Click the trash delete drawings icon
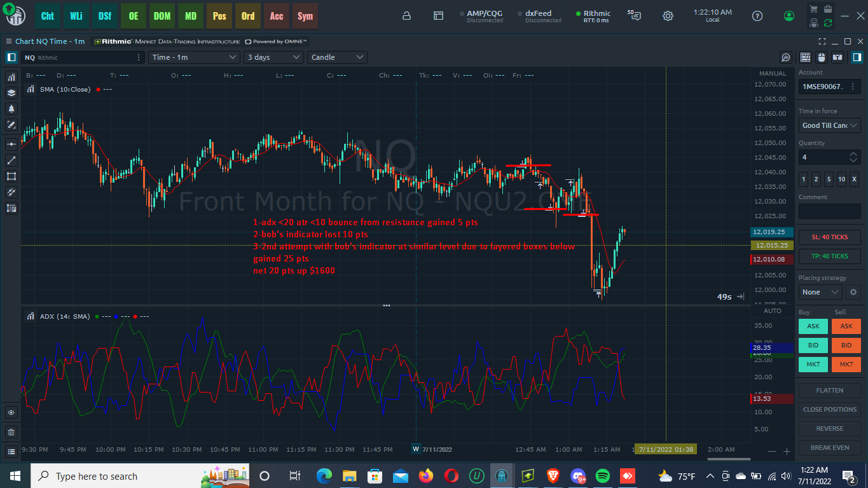The height and width of the screenshot is (488, 868). coord(11,432)
